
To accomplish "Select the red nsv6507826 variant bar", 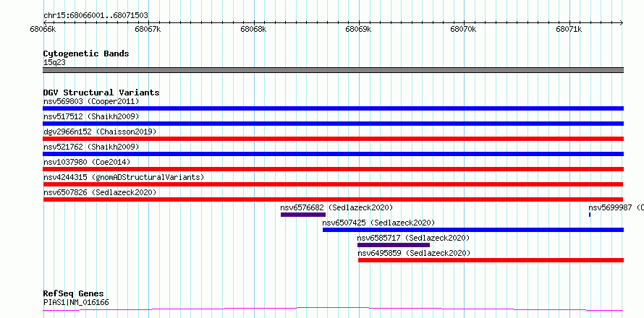I will (333, 199).
